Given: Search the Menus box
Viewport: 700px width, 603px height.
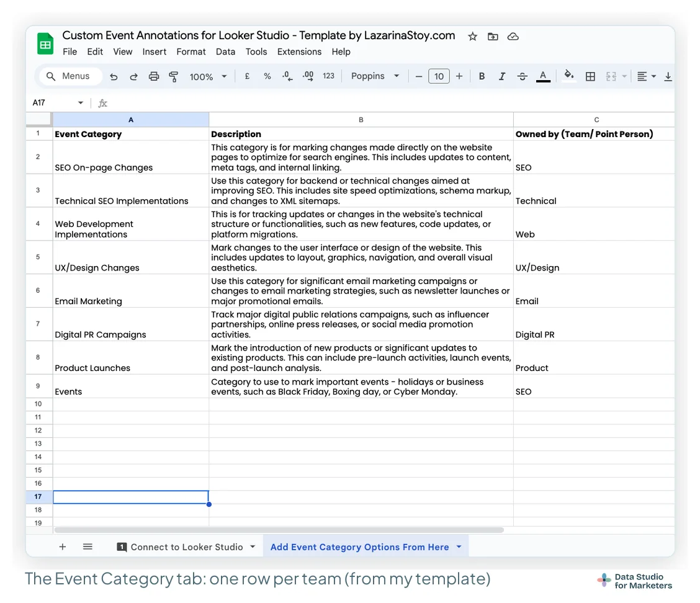Looking at the screenshot, I should [71, 76].
